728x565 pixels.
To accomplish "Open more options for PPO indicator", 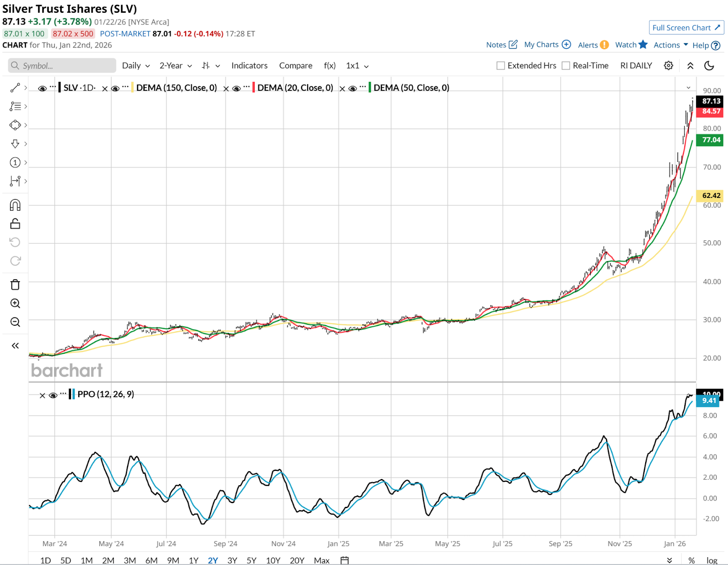I will tap(63, 393).
